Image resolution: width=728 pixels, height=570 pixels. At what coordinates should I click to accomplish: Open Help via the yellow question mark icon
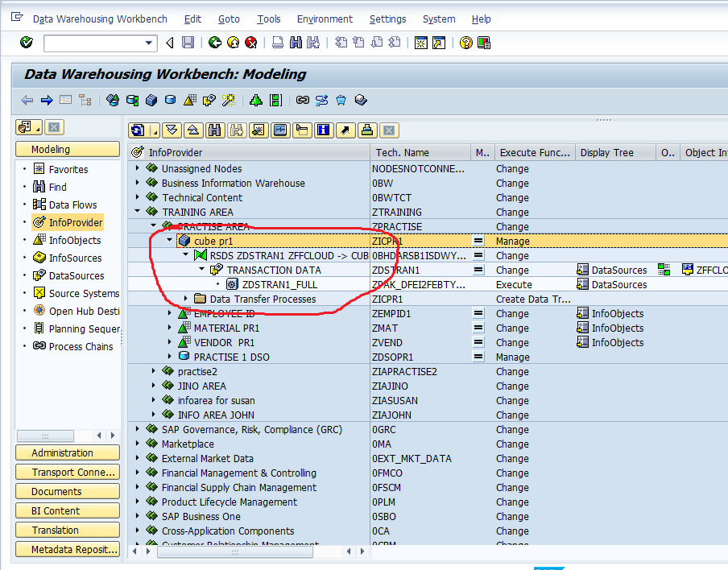467,43
